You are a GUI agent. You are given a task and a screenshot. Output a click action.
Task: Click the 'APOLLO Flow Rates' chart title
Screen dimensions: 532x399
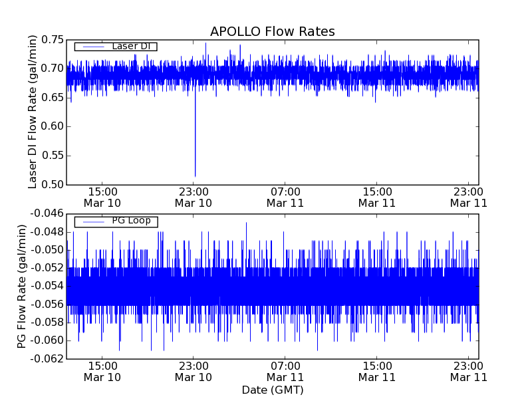tap(272, 32)
